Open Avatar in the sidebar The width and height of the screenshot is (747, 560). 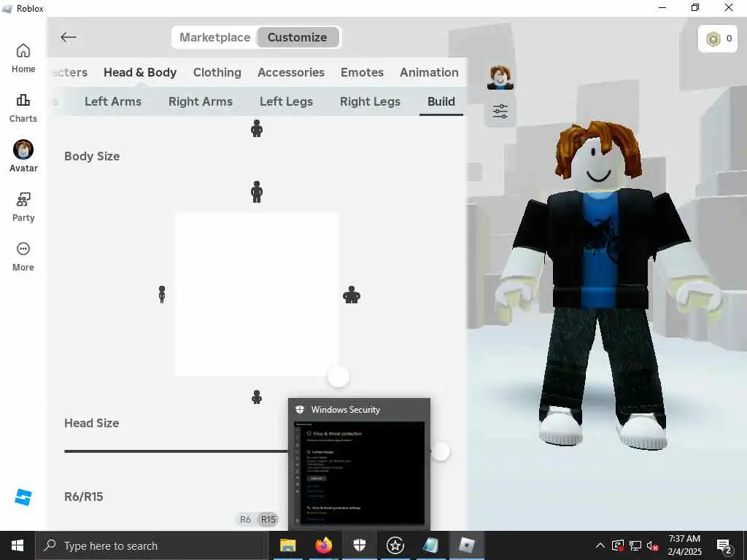23,156
